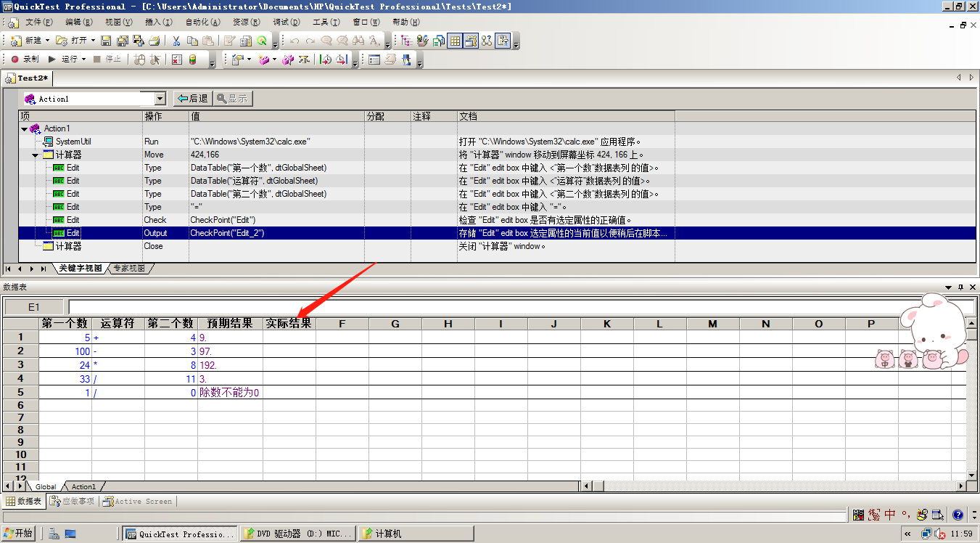Click the Insert Checkpoint toolbar icon
980x543 pixels.
237,60
